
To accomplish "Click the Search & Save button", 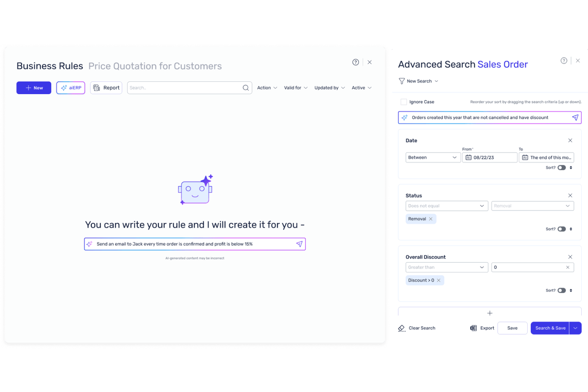I will coord(550,328).
